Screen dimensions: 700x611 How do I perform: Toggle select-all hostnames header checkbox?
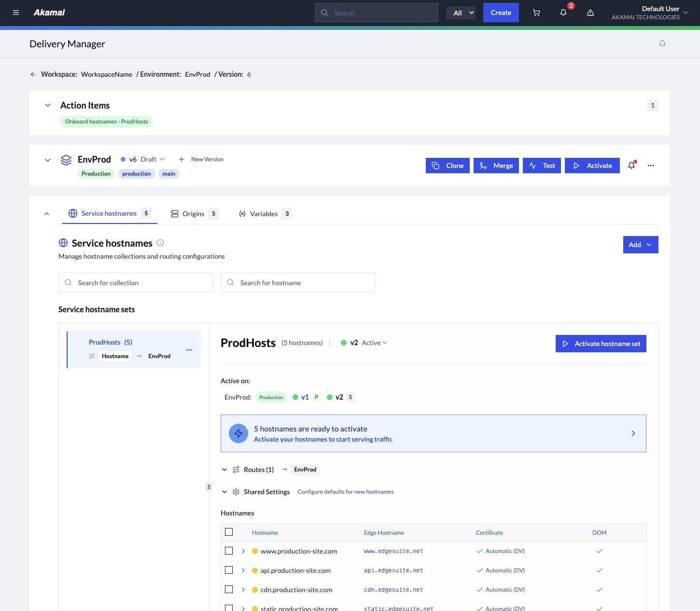point(229,532)
